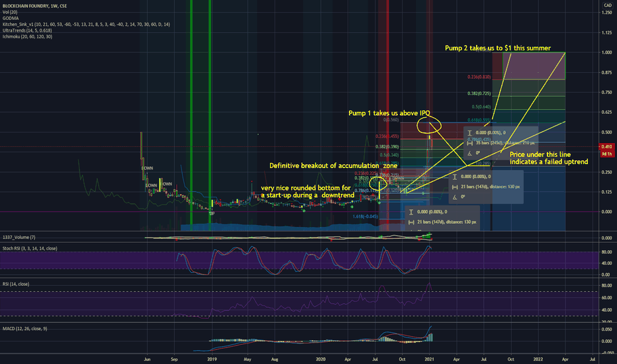Click the CAD currency label on price axis
617x364 pixels.
(x=608, y=5)
